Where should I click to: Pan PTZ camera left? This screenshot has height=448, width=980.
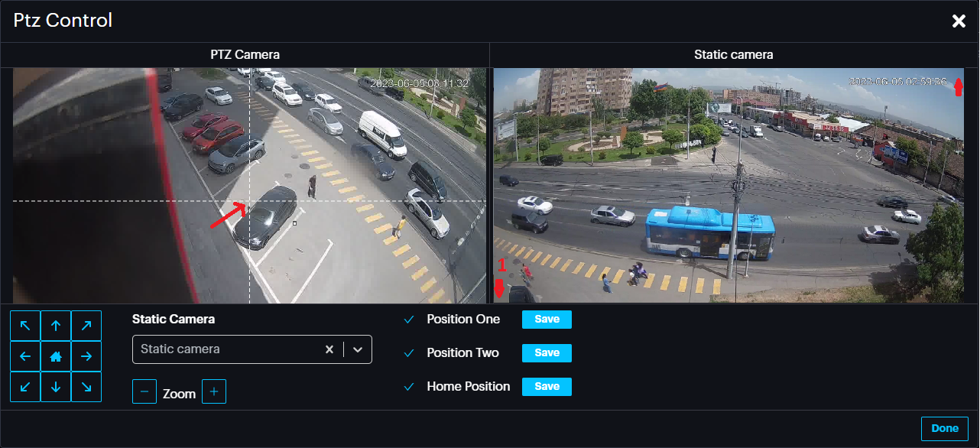(25, 356)
